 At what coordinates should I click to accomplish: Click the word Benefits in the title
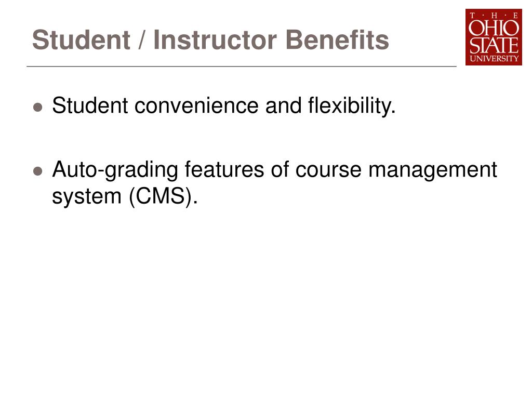[x=337, y=40]
